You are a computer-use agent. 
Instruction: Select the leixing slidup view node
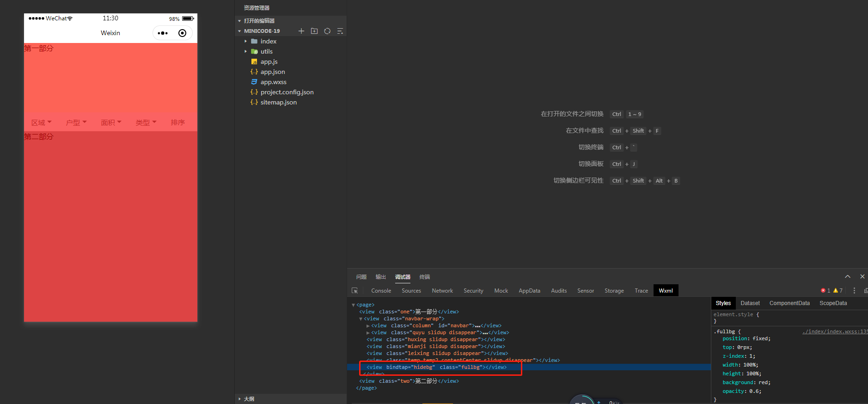click(437, 354)
